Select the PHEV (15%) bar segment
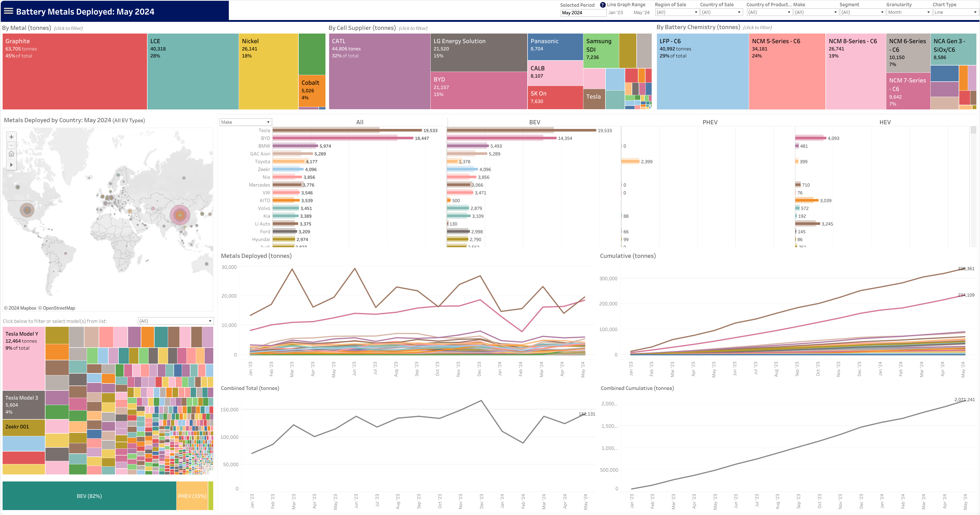This screenshot has width=980, height=515. (x=192, y=496)
